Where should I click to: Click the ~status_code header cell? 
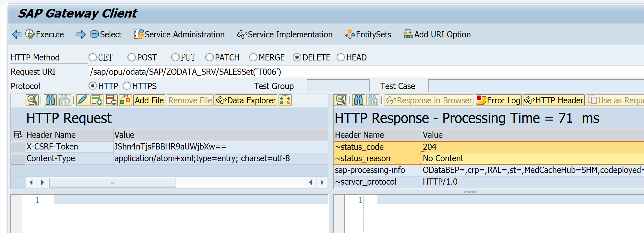point(378,147)
